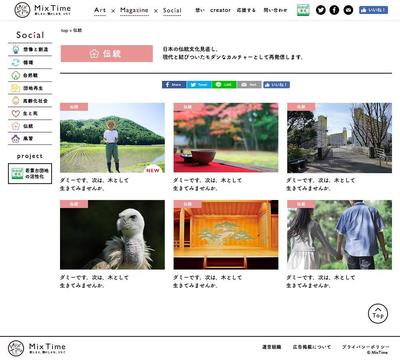Screen dimensions: 400x360
Task: Click the caption under the farmer thumbnail
Action: [94, 184]
